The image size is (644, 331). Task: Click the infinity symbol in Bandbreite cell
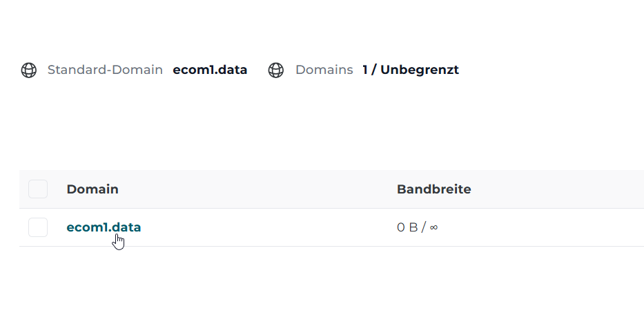433,227
